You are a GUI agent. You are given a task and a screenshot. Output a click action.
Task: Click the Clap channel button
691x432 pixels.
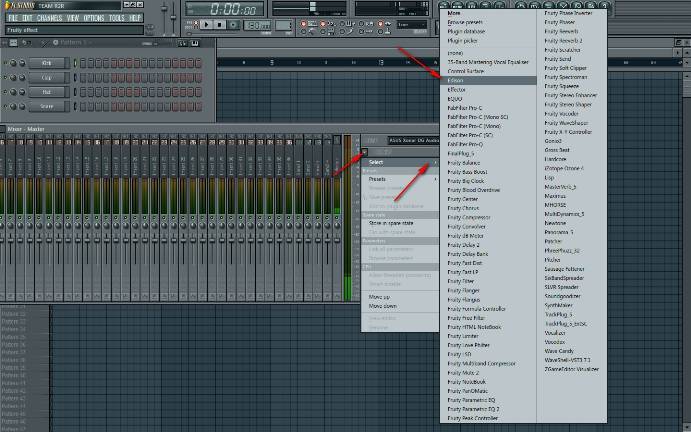pos(48,78)
